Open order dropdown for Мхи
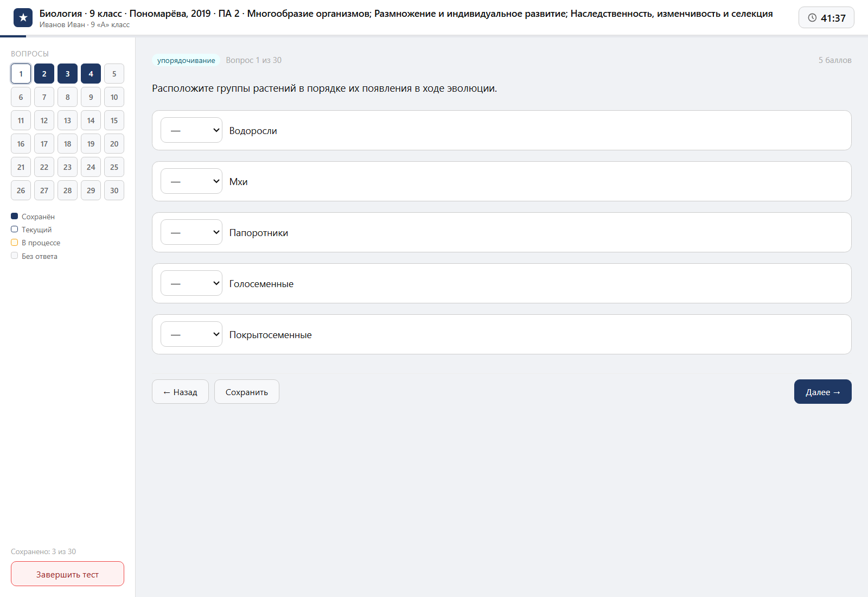This screenshot has height=597, width=868. [x=192, y=181]
